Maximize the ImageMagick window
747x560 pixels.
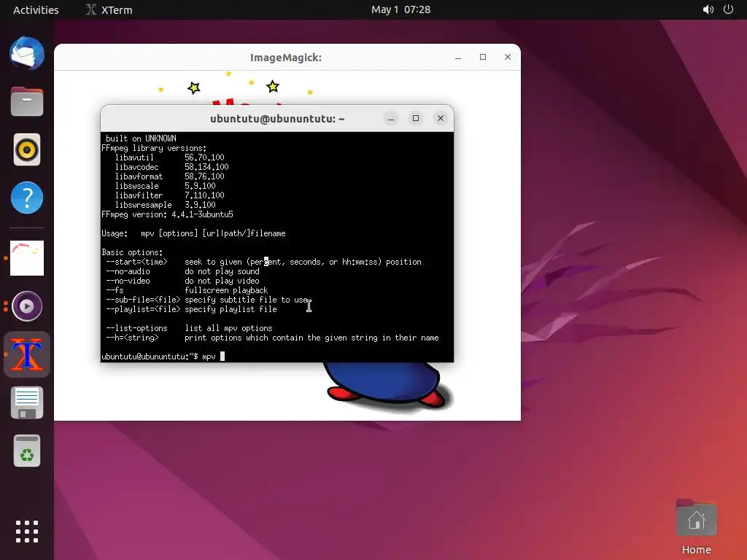[483, 57]
